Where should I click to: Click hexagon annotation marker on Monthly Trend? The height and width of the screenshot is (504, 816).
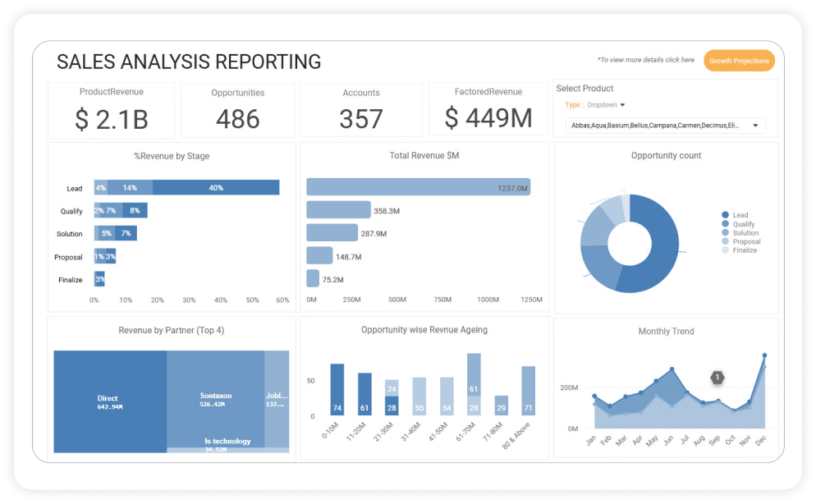[x=717, y=378]
